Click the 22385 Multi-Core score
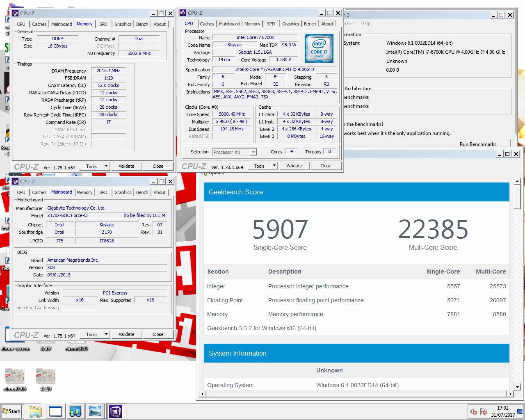Image resolution: width=525 pixels, height=420 pixels. (x=433, y=229)
